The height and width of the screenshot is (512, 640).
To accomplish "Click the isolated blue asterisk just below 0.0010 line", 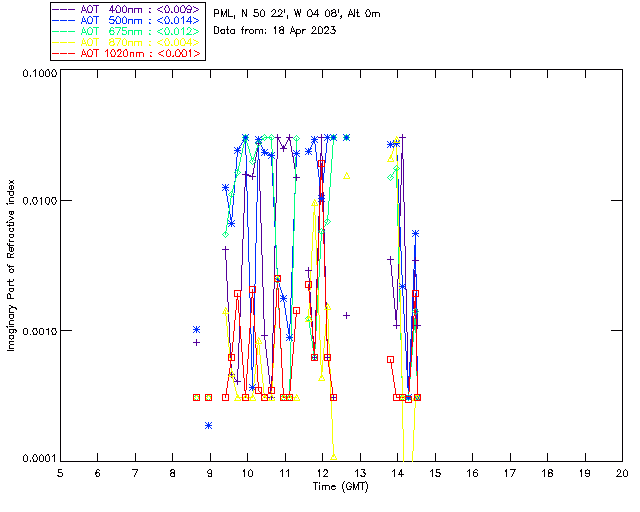I will 197,330.
